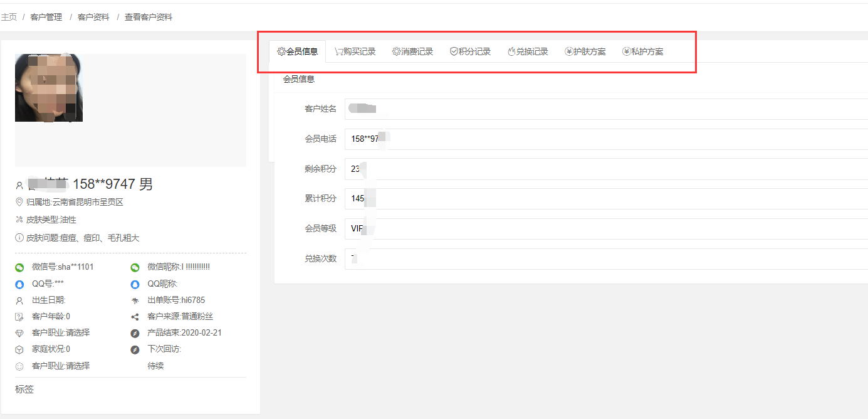Click the text 客户来源:普通粉丝
Image resolution: width=868 pixels, height=419 pixels.
[x=180, y=317]
